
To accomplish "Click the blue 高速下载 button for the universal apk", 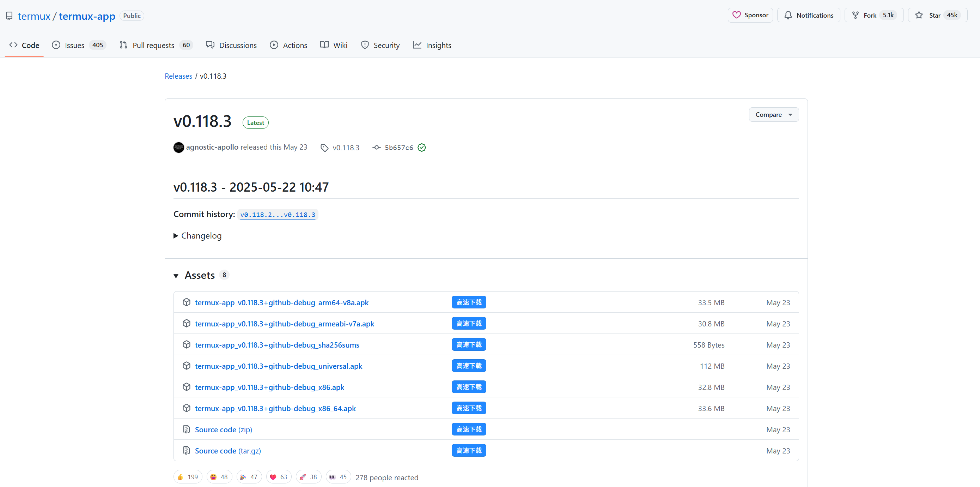I will point(469,366).
